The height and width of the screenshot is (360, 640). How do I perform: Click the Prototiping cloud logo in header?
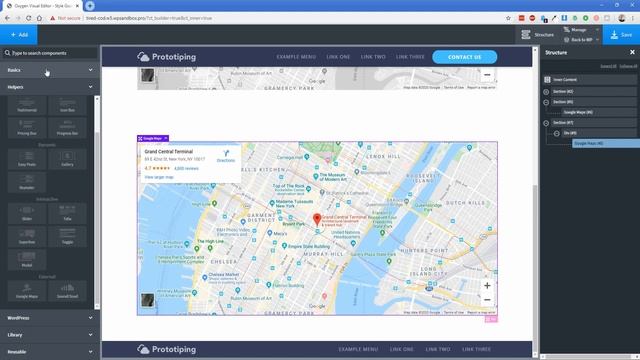[143, 57]
